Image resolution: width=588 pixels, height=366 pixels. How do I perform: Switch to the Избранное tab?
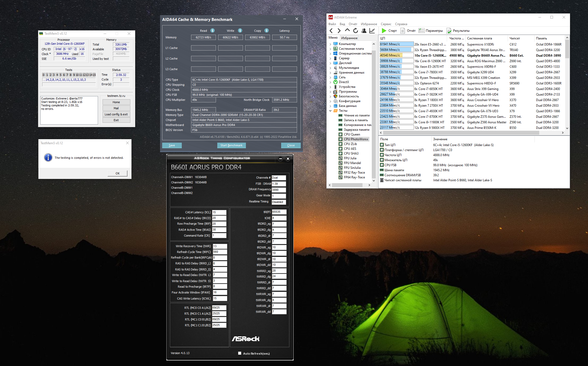coord(349,38)
